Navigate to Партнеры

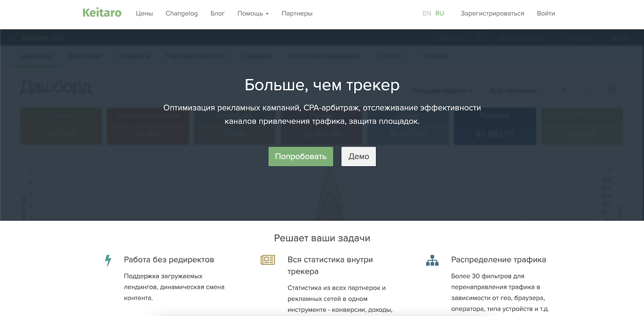coord(297,13)
